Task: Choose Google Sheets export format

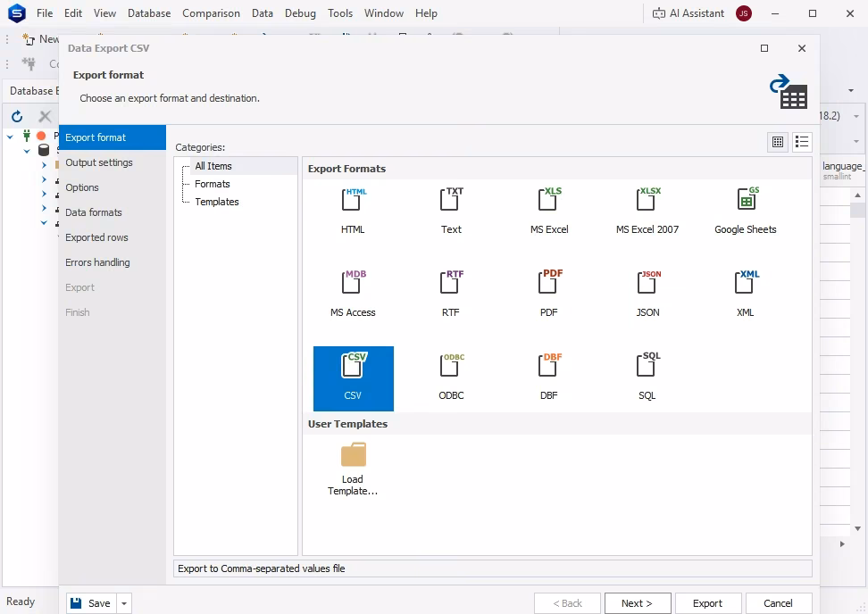Action: (x=745, y=212)
